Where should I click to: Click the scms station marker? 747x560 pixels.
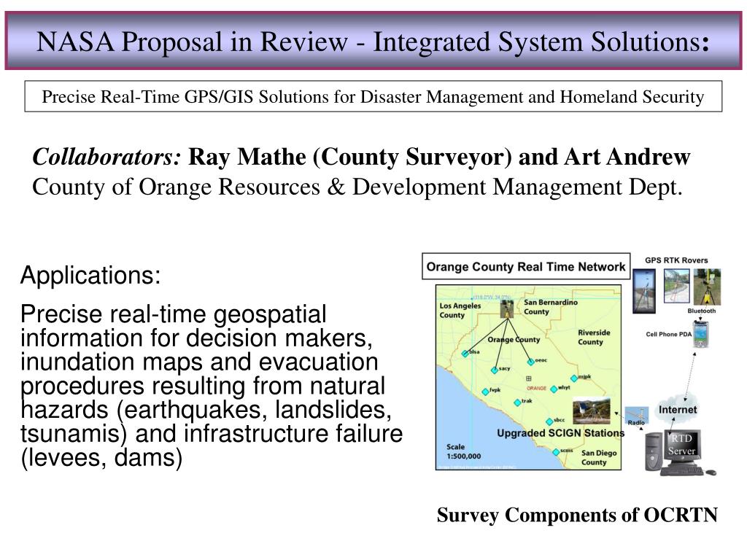tap(555, 452)
